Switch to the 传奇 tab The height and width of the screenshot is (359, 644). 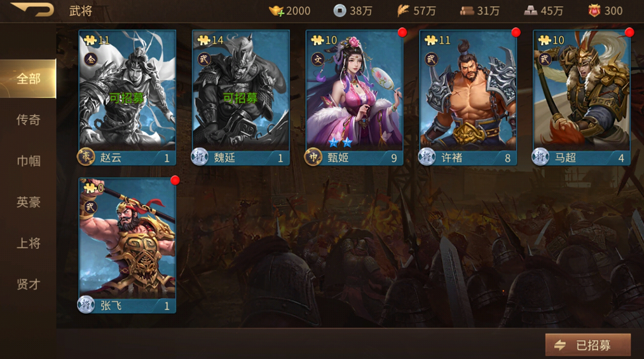point(28,120)
